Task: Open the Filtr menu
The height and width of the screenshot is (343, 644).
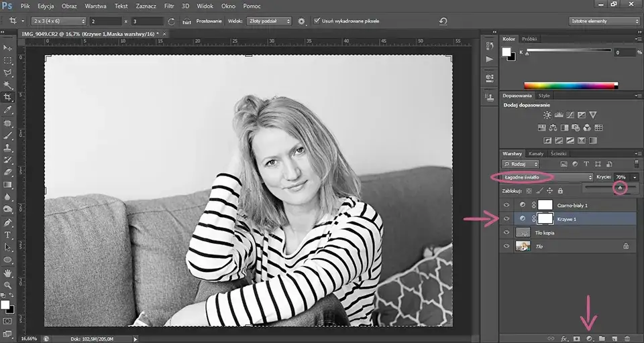Action: coord(169,6)
